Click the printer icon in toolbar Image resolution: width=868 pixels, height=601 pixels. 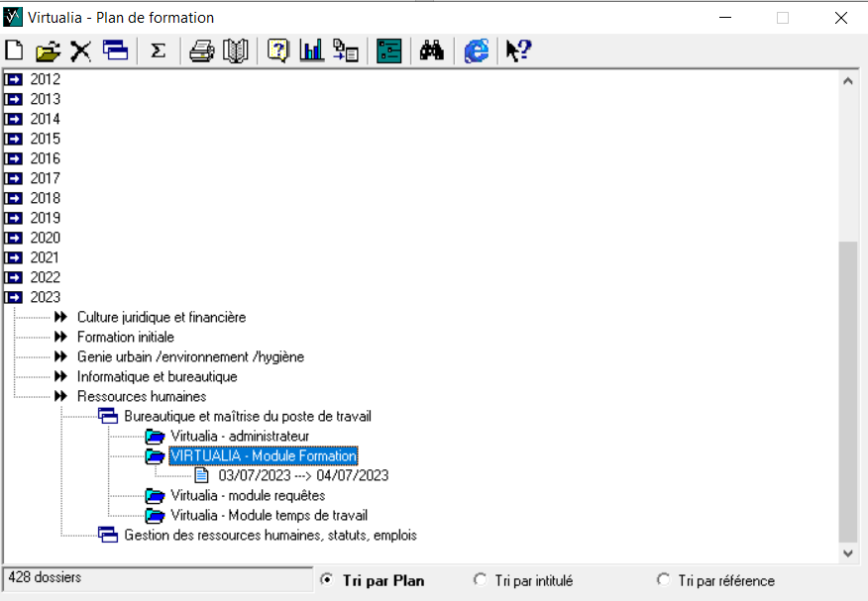click(202, 51)
